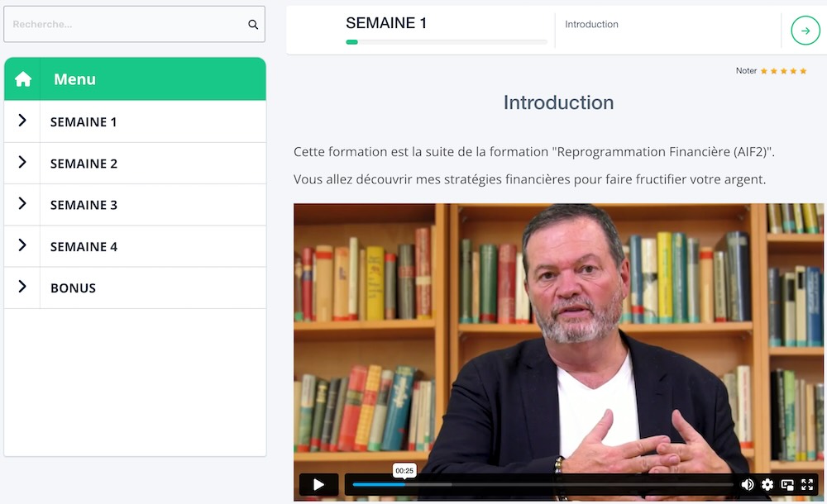Mute the video audio
827x504 pixels.
(748, 484)
